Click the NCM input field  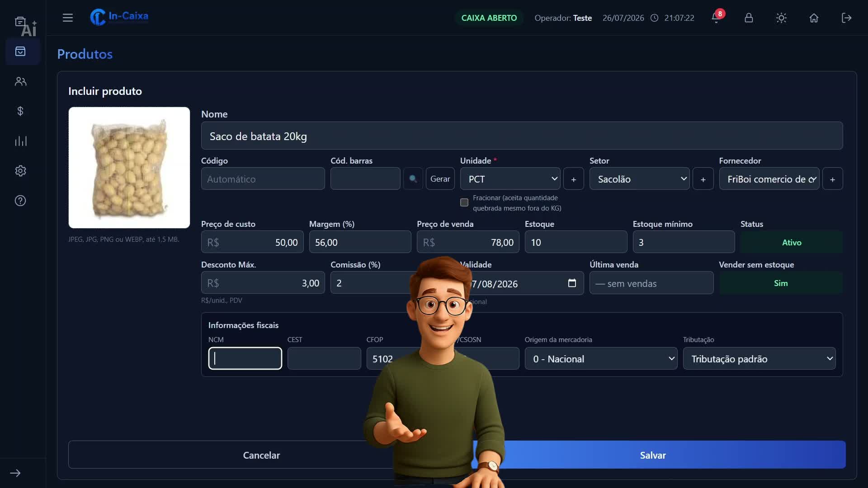[x=245, y=359]
